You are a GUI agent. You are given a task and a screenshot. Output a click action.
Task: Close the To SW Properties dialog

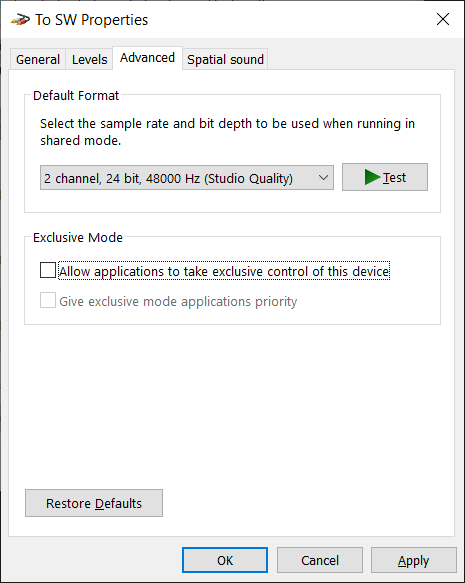coord(443,19)
